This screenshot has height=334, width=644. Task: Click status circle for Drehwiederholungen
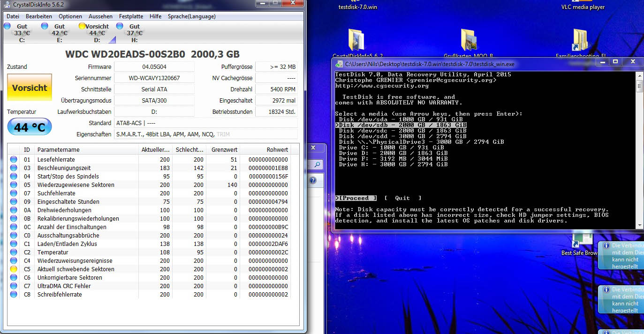pos(14,210)
